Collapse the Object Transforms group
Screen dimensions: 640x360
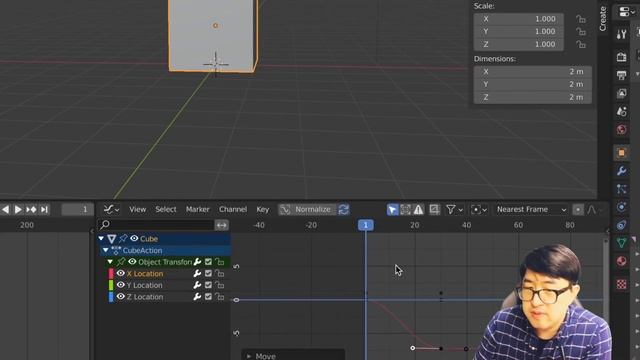pyautogui.click(x=110, y=262)
